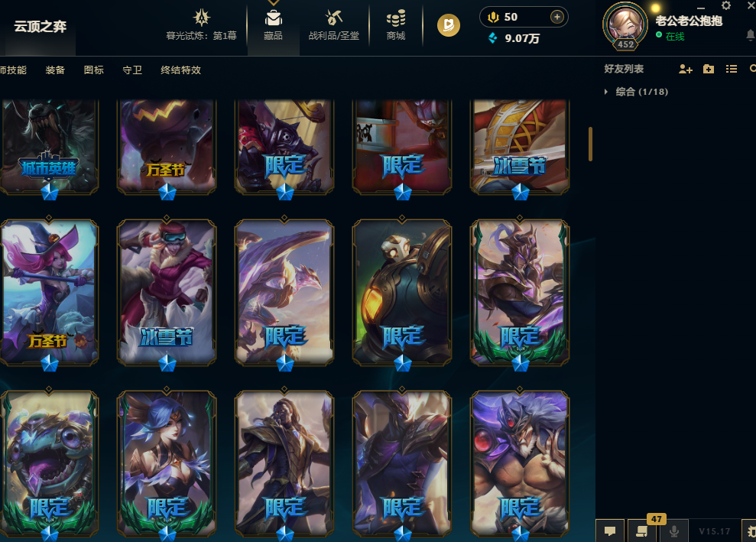This screenshot has height=542, width=756.
Task: Click the plus button to add 50 currency
Action: (557, 17)
